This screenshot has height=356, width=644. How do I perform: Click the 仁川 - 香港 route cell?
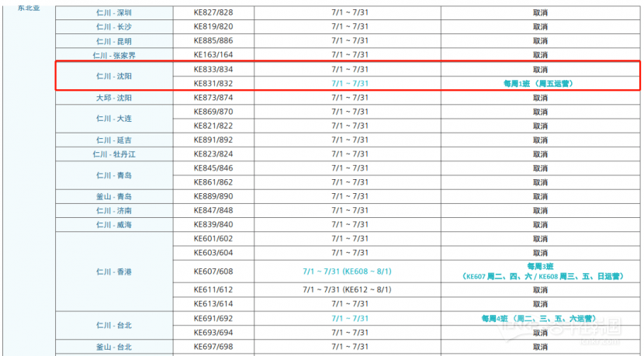[x=113, y=271]
